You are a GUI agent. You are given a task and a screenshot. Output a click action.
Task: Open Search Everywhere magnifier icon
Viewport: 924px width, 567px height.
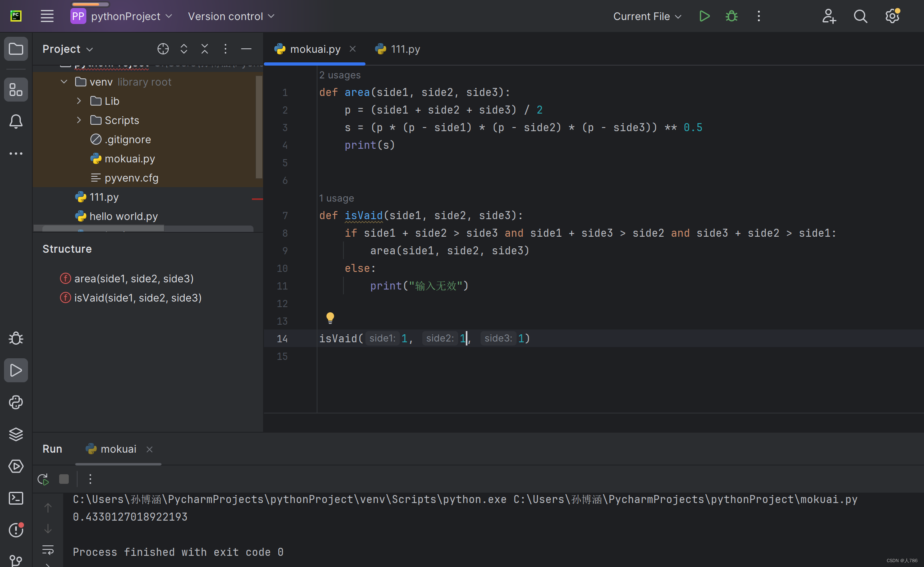click(x=860, y=16)
